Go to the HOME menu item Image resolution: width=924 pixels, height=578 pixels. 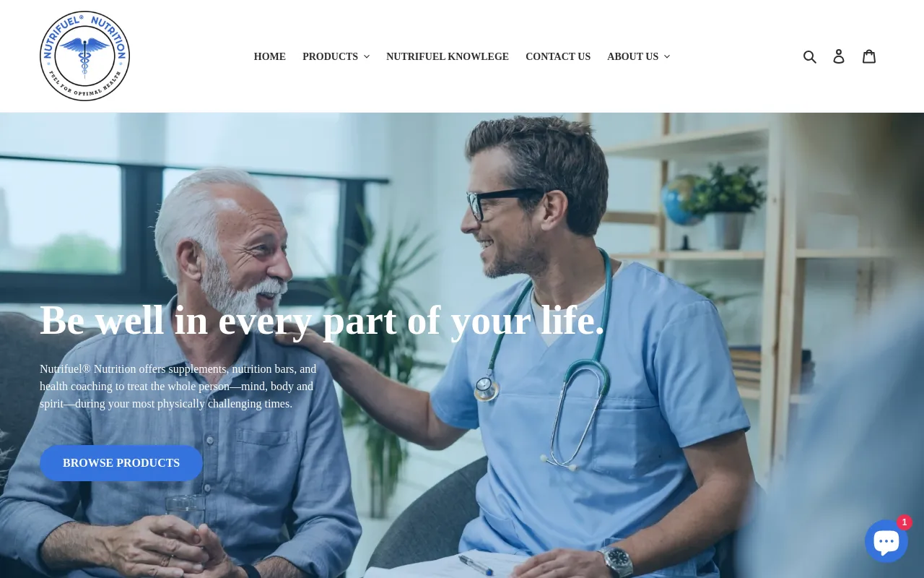pyautogui.click(x=270, y=56)
